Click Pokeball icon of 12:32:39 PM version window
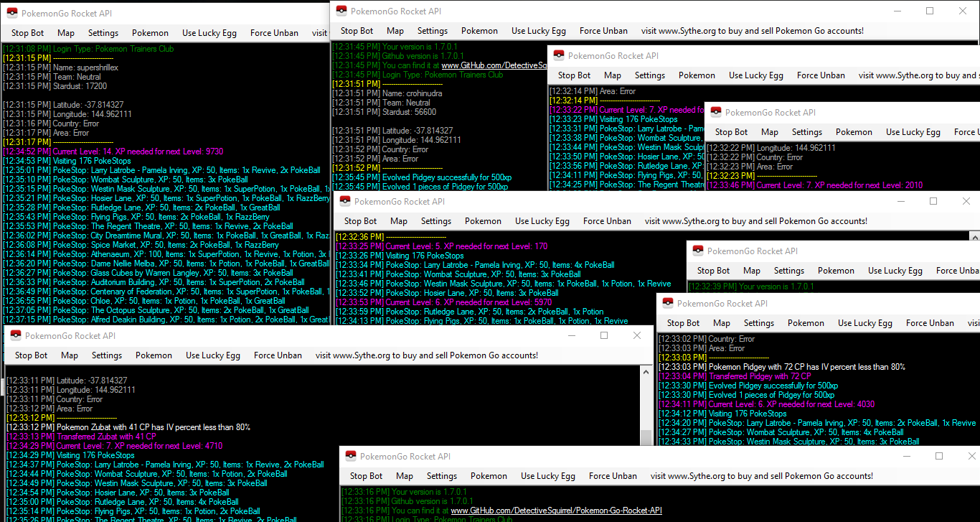Image resolution: width=980 pixels, height=522 pixels. (x=698, y=251)
